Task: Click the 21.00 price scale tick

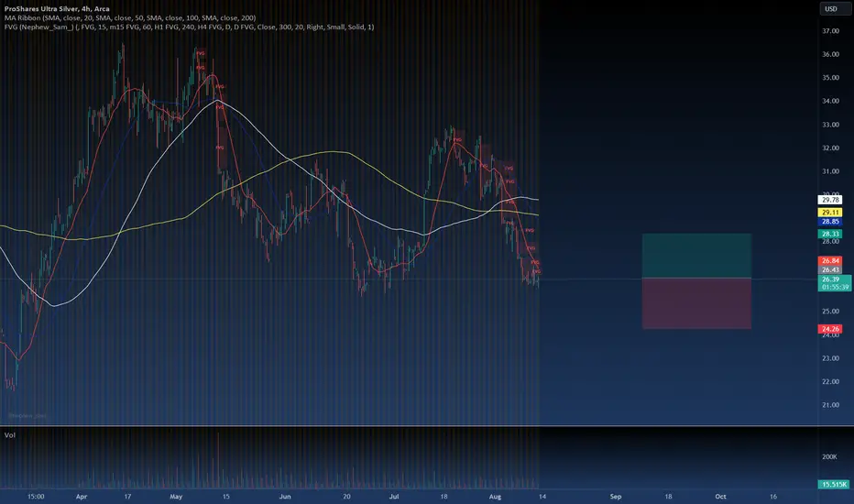Action: 830,405
